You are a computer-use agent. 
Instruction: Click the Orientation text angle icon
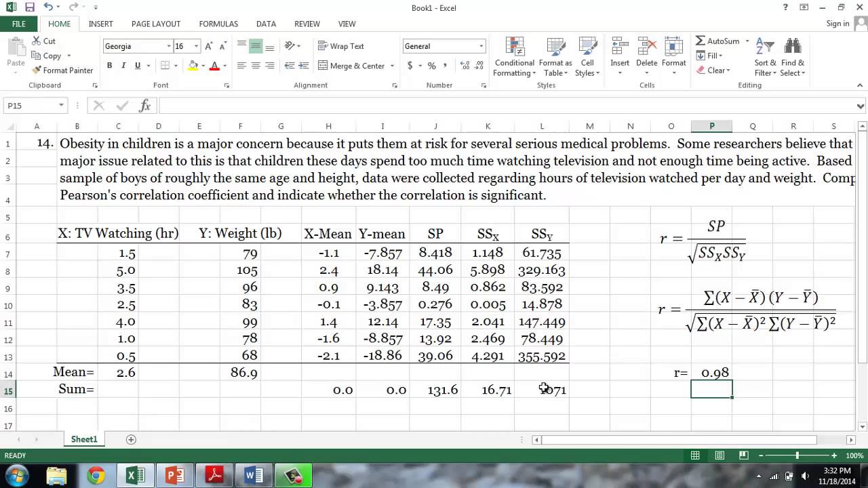[x=290, y=46]
